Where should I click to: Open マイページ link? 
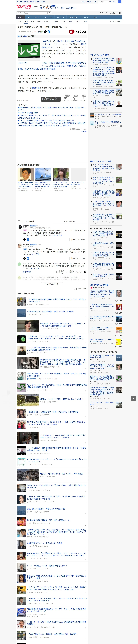coord(103,13)
